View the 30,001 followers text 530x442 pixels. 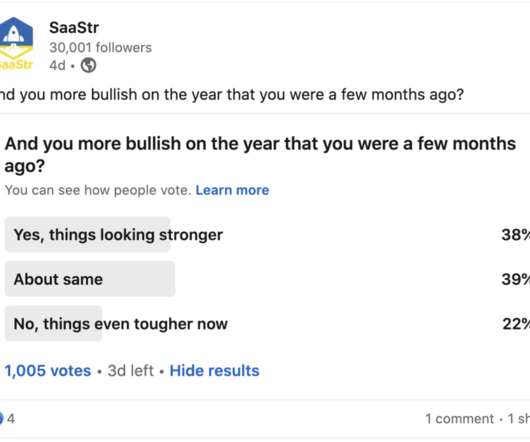click(x=100, y=48)
